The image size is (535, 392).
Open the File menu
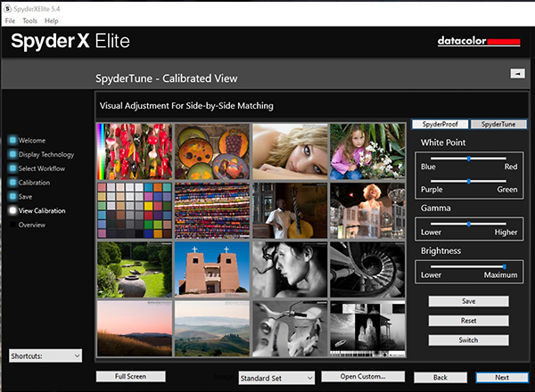(10, 20)
